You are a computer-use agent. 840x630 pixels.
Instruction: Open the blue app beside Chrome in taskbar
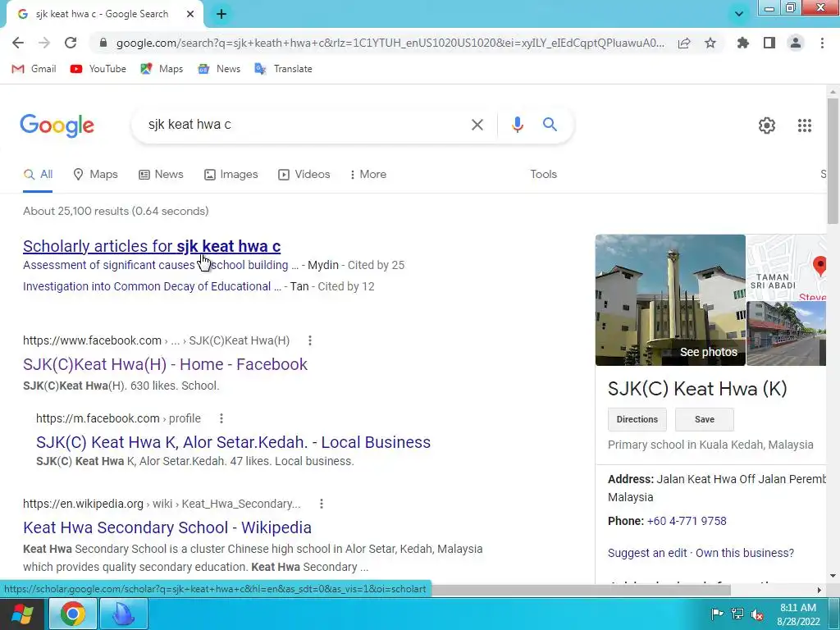[x=123, y=614]
